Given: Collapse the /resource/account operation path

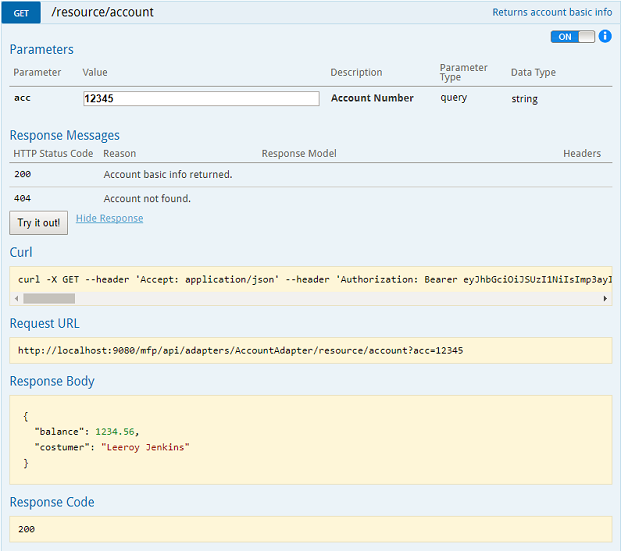Looking at the screenshot, I should click(102, 12).
